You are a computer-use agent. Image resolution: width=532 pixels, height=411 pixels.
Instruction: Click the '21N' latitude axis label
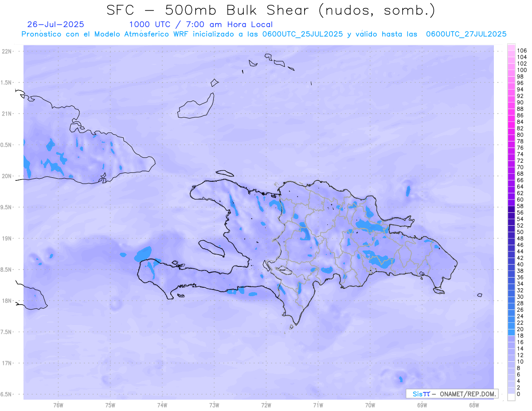click(x=7, y=114)
